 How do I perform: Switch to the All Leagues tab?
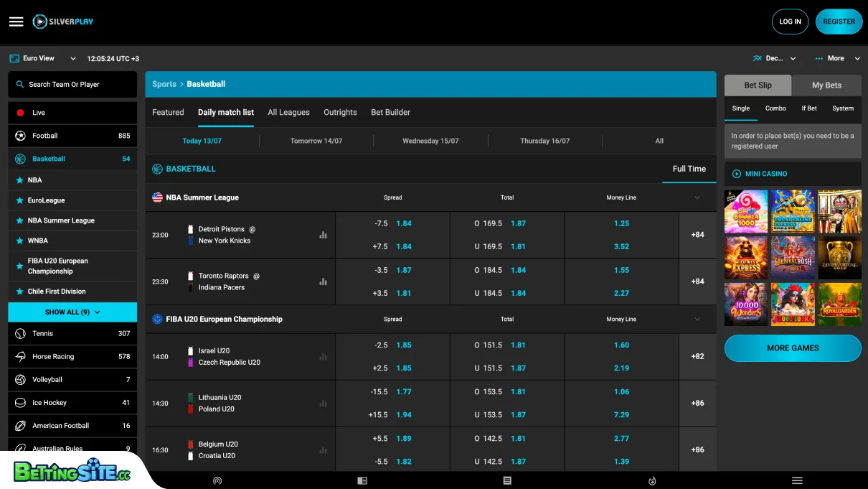pyautogui.click(x=288, y=112)
